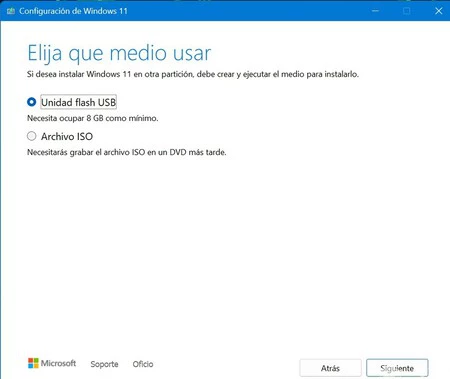The image size is (450, 379).
Task: Open the Oficio link
Action: (x=143, y=364)
